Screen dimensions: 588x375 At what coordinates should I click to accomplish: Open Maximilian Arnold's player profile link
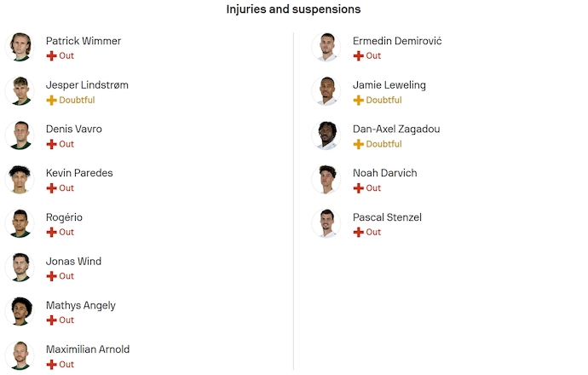click(87, 349)
